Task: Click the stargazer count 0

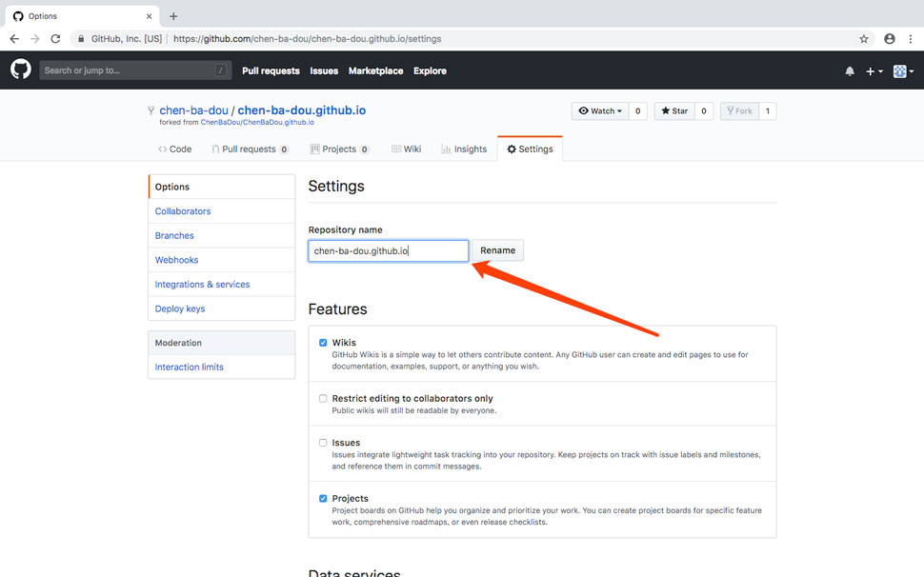Action: (x=704, y=110)
